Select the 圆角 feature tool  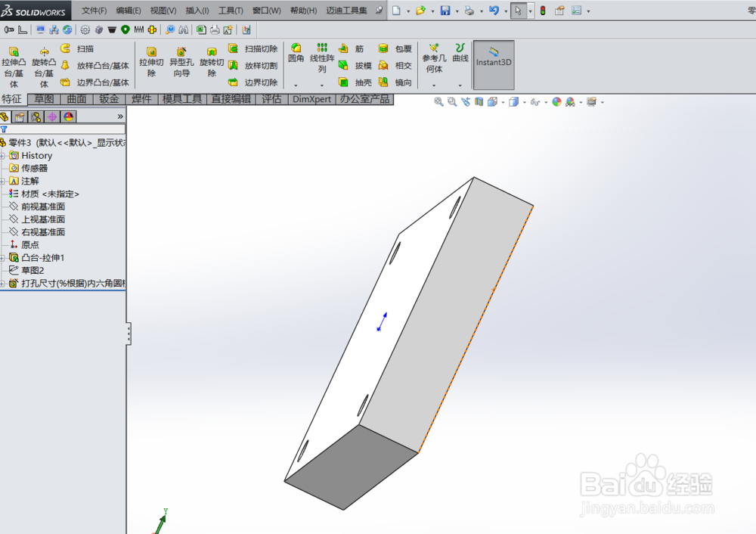[294, 55]
